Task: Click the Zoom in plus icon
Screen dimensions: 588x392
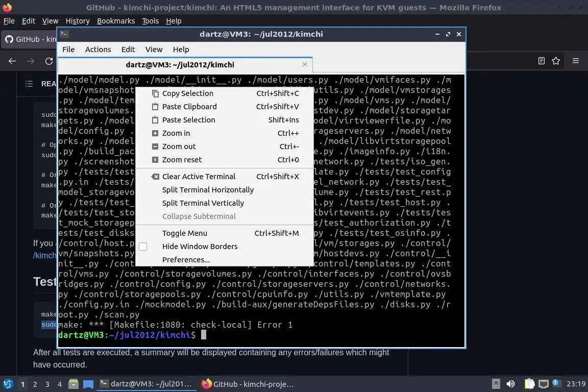Action: (x=155, y=133)
